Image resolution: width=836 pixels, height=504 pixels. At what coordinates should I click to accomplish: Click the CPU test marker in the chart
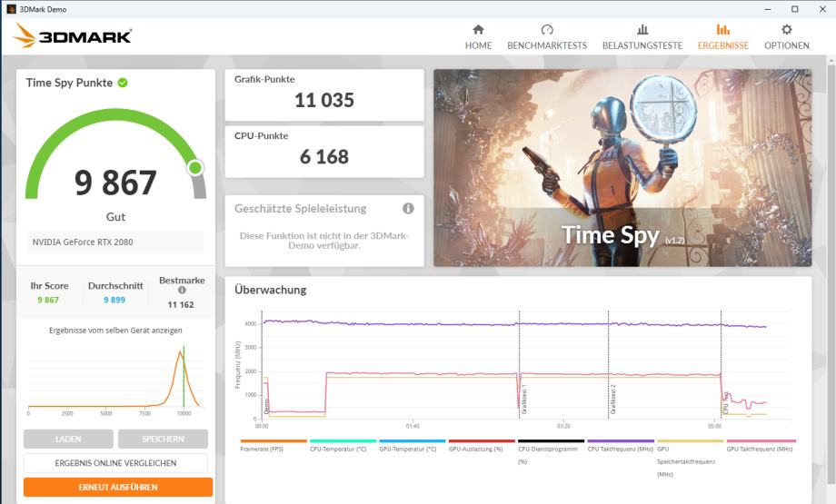[725, 403]
